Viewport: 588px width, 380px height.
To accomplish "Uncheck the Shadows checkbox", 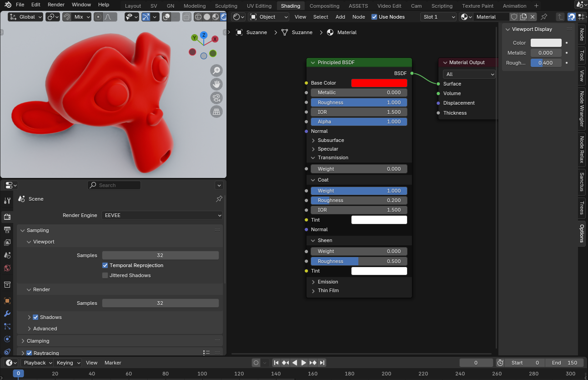I will tap(35, 317).
